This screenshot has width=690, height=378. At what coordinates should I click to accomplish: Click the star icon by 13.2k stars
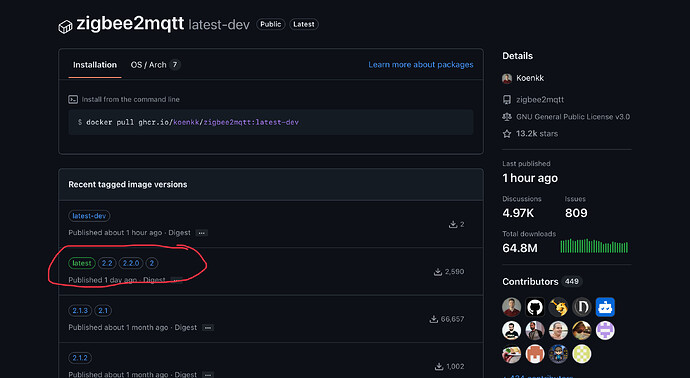[x=507, y=134]
